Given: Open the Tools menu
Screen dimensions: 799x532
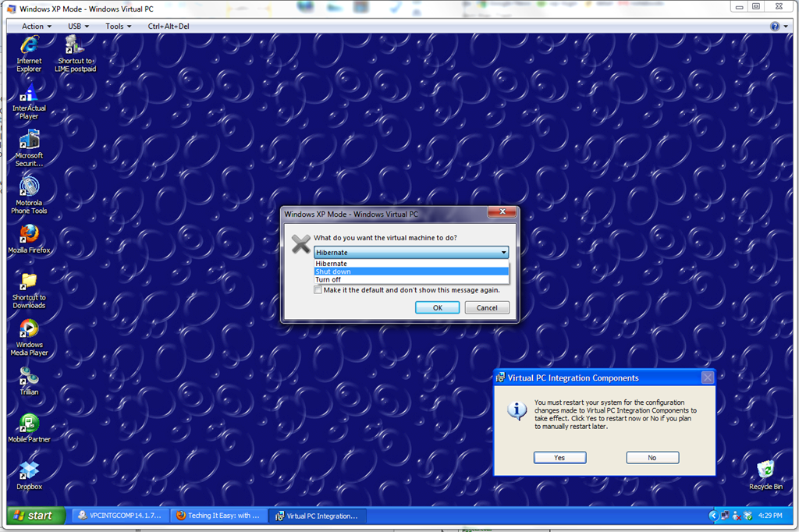Looking at the screenshot, I should click(119, 27).
